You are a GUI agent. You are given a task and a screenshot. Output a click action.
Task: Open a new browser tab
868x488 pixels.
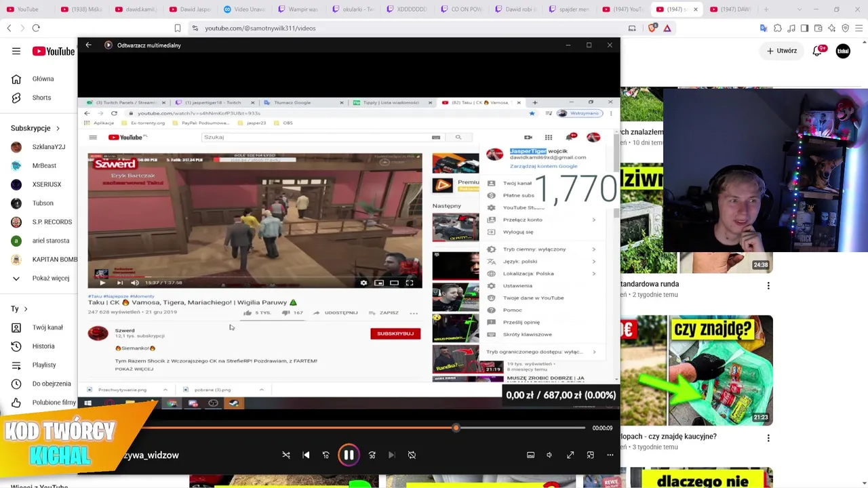point(766,9)
